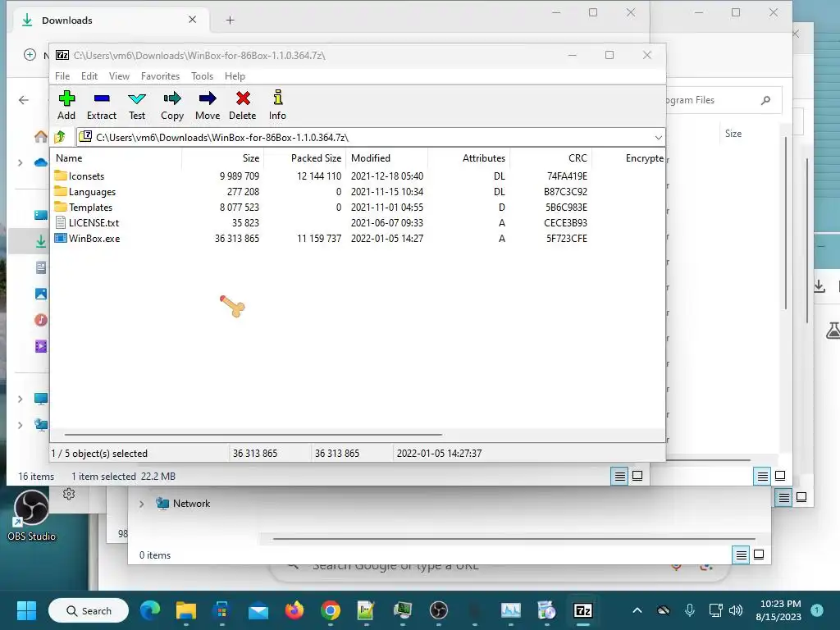Sort by the Packed Size column
The width and height of the screenshot is (840, 630).
[304, 158]
